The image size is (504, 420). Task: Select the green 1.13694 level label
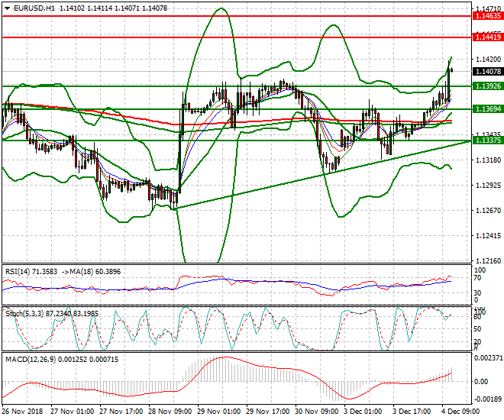(488, 109)
